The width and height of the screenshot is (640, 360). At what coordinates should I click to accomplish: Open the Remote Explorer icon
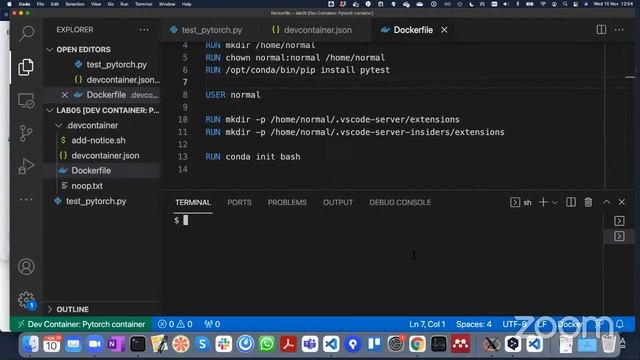click(x=26, y=100)
